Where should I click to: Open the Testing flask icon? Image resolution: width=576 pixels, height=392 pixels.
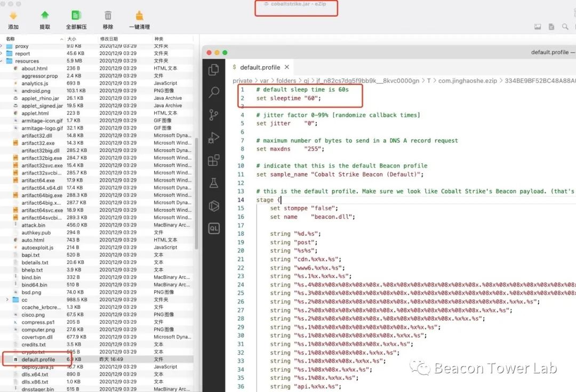point(214,183)
